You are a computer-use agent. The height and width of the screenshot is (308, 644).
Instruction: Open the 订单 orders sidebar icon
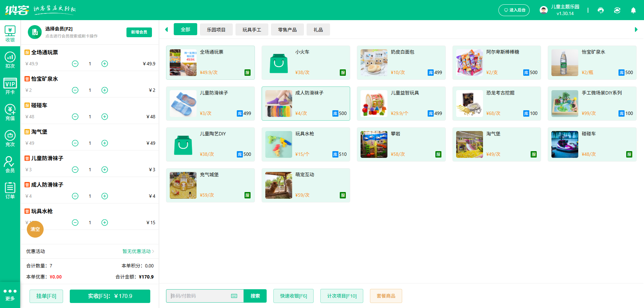[x=10, y=191]
